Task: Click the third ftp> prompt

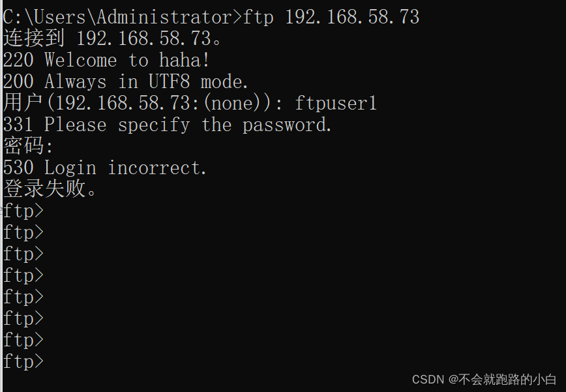Action: coord(23,254)
